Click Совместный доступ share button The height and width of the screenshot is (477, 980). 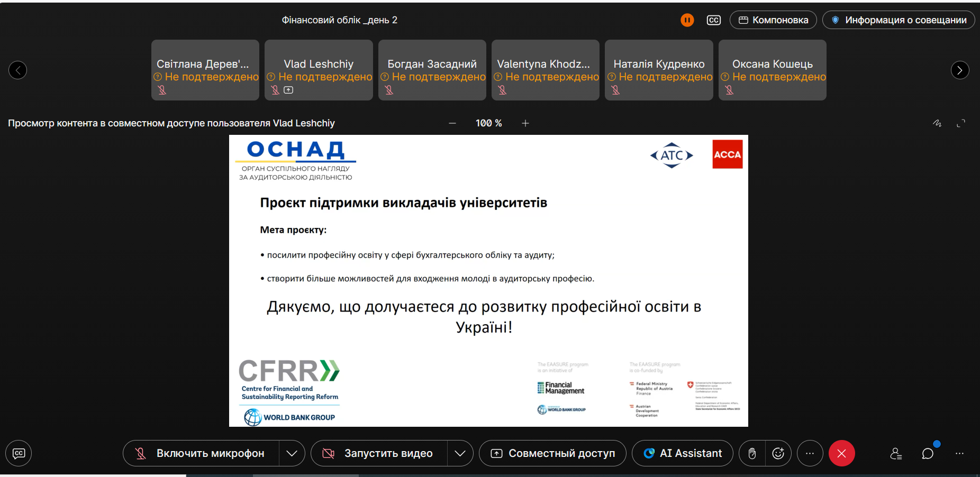552,453
